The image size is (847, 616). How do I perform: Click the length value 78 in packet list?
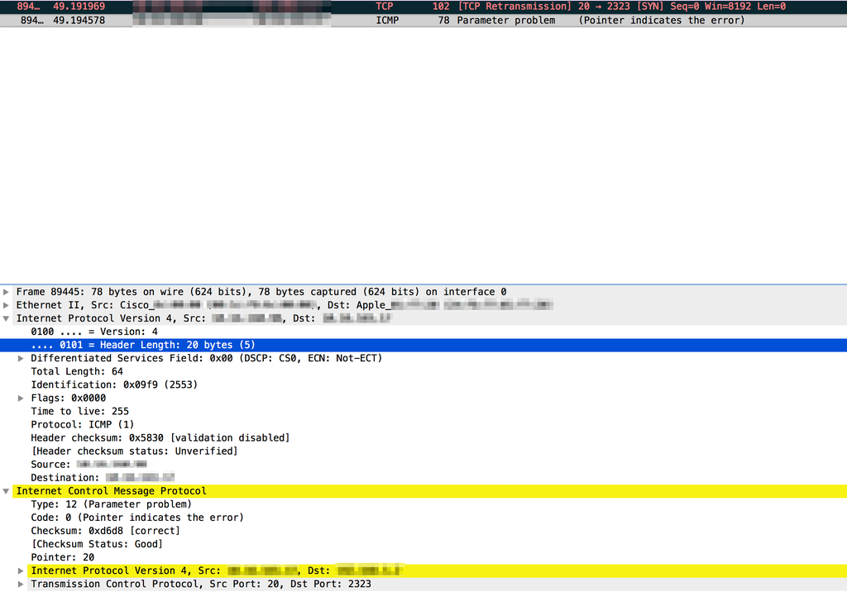(x=443, y=20)
